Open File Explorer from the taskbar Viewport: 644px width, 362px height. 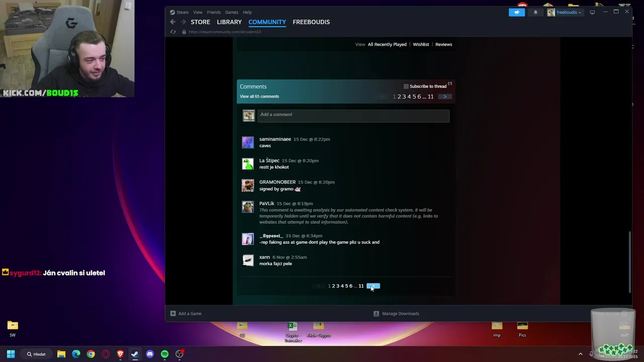click(61, 354)
